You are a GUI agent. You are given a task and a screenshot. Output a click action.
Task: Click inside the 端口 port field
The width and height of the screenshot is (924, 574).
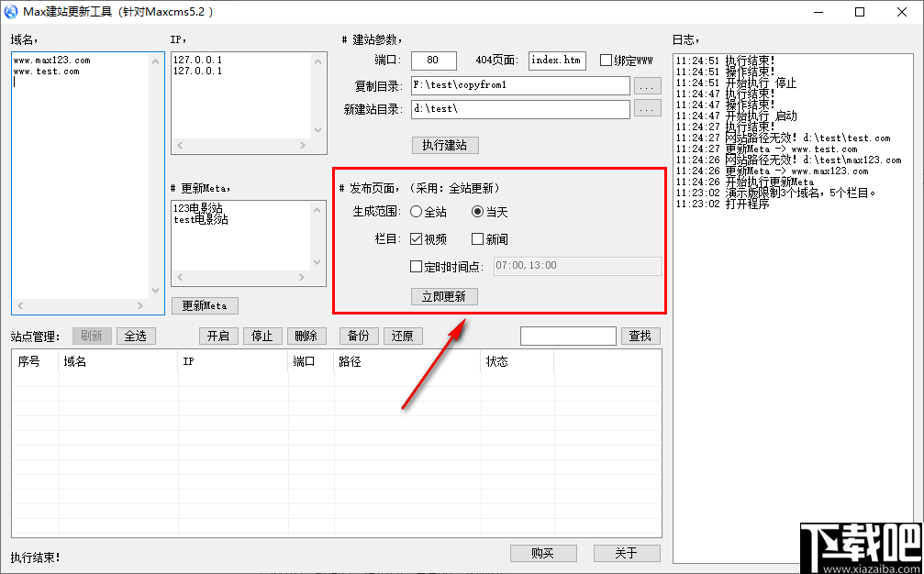(x=432, y=60)
